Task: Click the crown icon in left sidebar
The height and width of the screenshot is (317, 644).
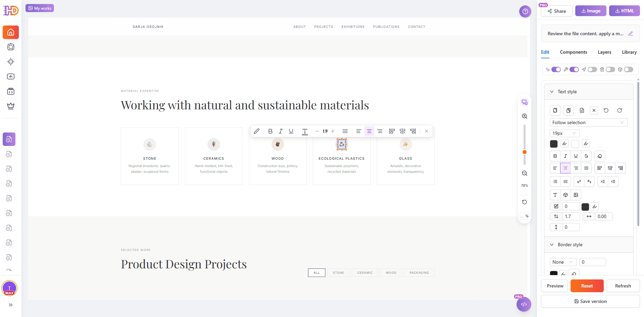Action: [11, 106]
